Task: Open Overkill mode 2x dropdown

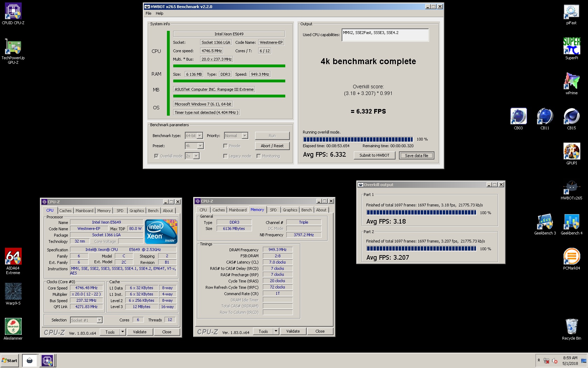Action: coord(192,156)
